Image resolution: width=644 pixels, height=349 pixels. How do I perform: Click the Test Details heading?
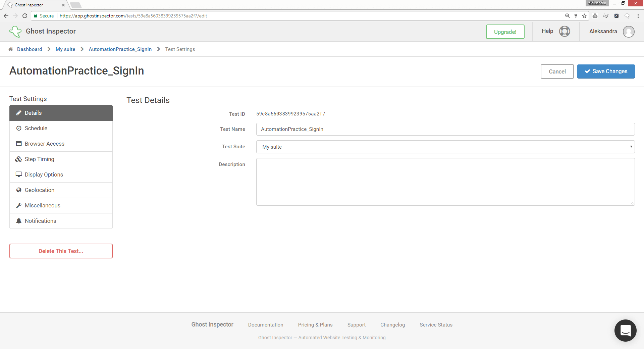(x=148, y=100)
